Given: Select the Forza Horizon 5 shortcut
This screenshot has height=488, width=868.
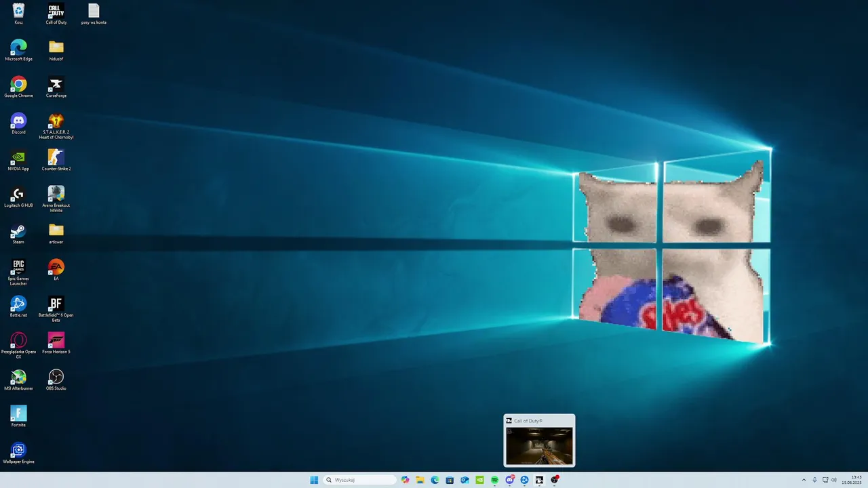Looking at the screenshot, I should (x=56, y=343).
